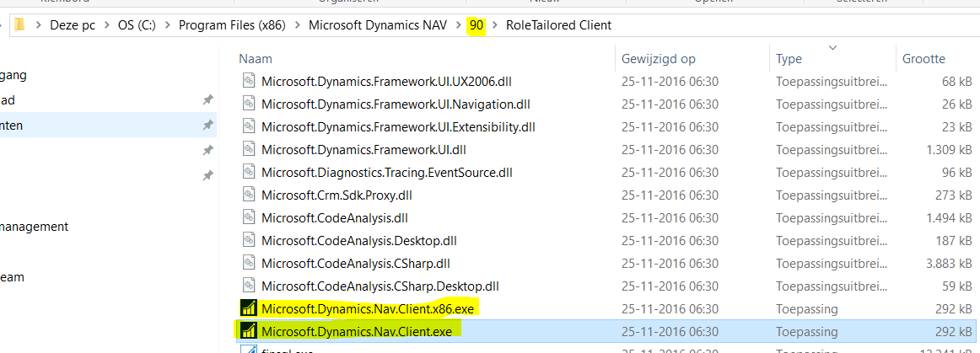Select Microsoft.CodeAnalysis.Desktop.dll file name
980x353 pixels.
359,241
